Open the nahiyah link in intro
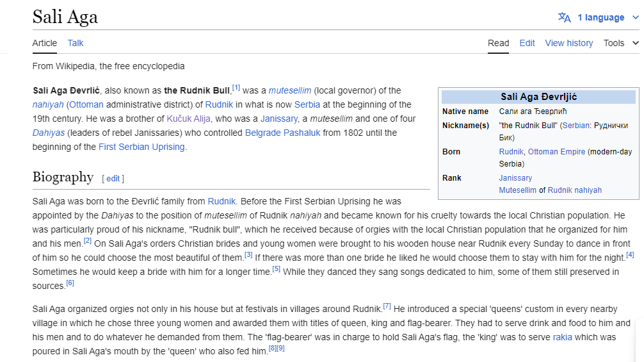The height and width of the screenshot is (362, 644). (x=48, y=104)
